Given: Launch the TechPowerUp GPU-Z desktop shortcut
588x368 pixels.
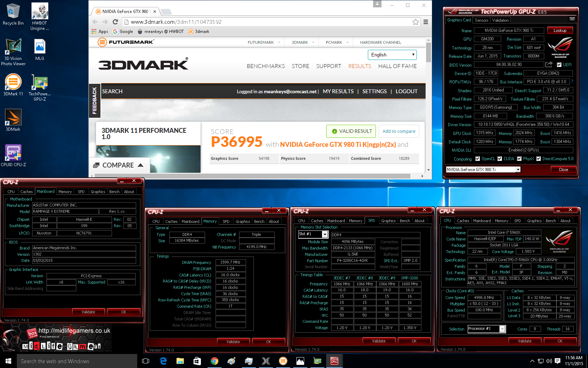Looking at the screenshot, I should 40,88.
